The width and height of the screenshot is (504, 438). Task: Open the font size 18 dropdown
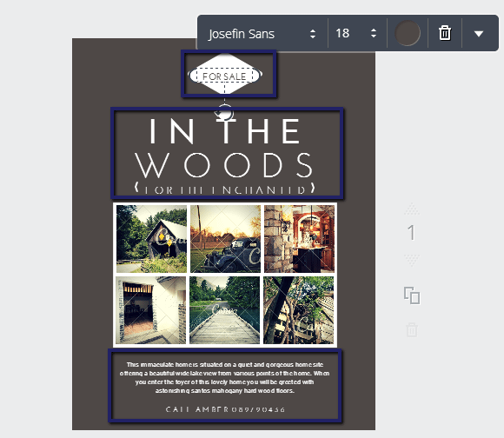(x=355, y=33)
